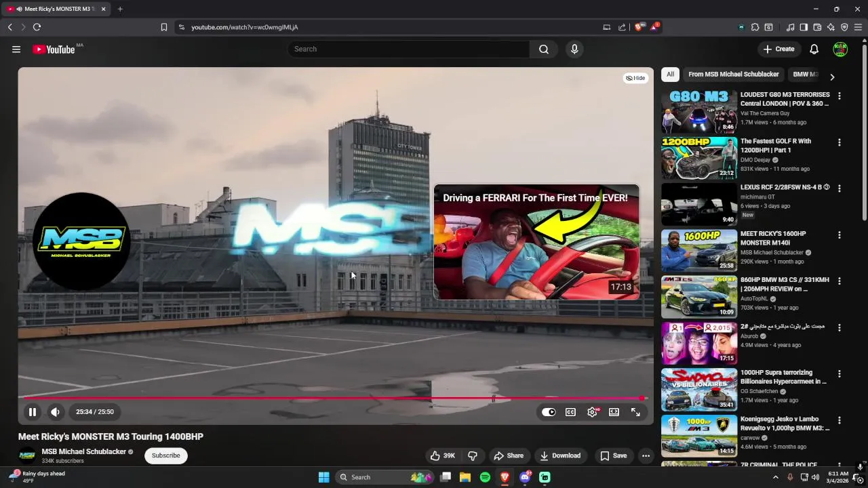Enter full screen mode
This screenshot has height=488, width=868.
click(x=635, y=412)
